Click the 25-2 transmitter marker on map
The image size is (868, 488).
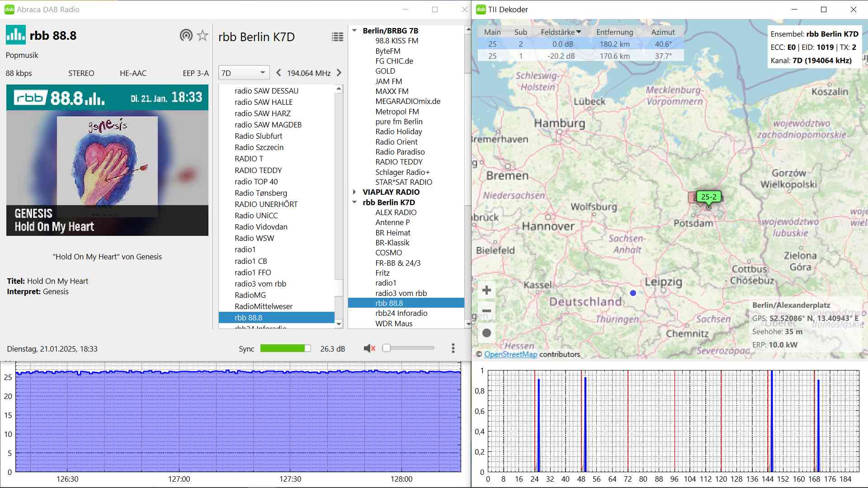pyautogui.click(x=708, y=197)
